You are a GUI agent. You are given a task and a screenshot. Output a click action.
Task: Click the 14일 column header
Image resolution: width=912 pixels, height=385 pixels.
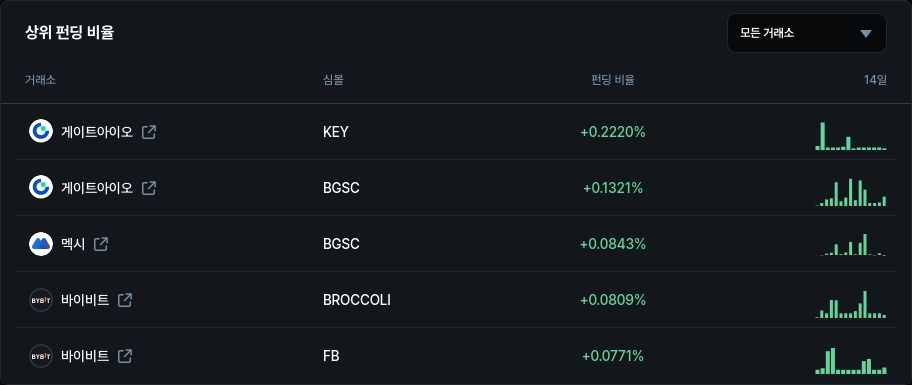click(875, 80)
